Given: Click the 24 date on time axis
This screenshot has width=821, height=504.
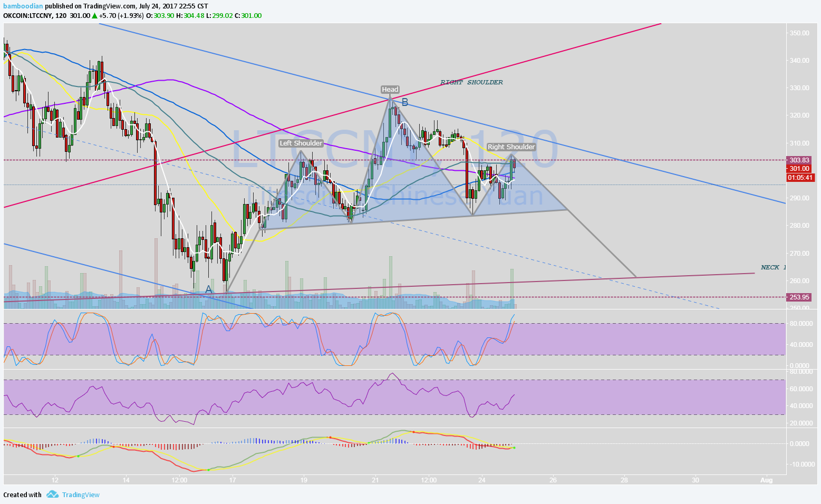Looking at the screenshot, I should coord(482,480).
